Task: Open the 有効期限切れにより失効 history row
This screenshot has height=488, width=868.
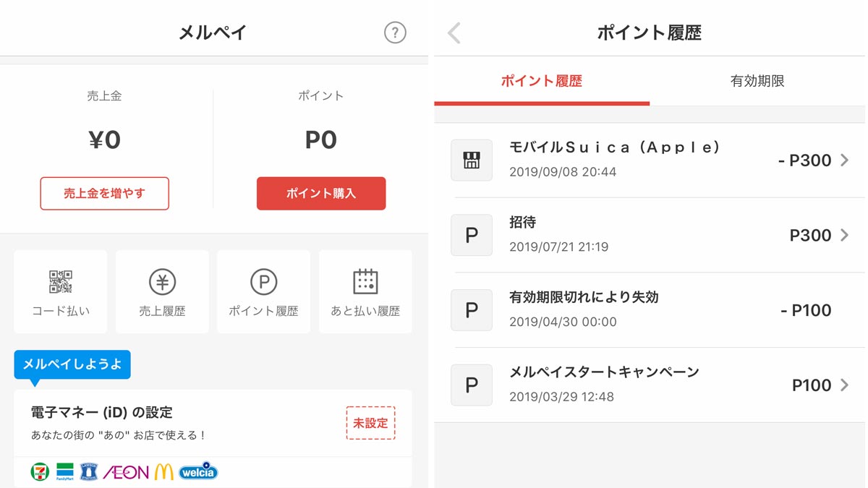Action: (x=650, y=310)
